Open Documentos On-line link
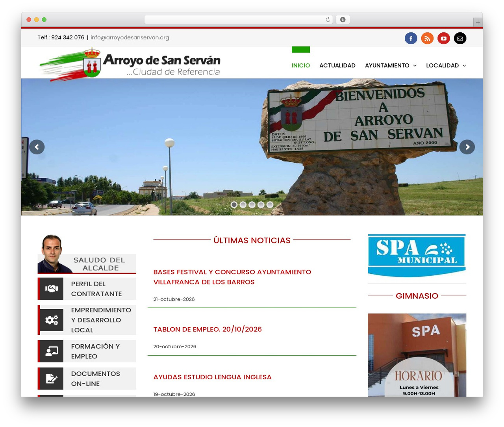Viewport: 504px width, 427px height. (x=96, y=379)
